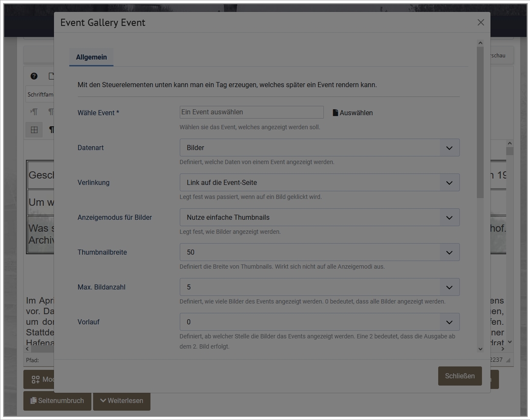
Task: Click the Auswählen event picker link
Action: tap(356, 113)
